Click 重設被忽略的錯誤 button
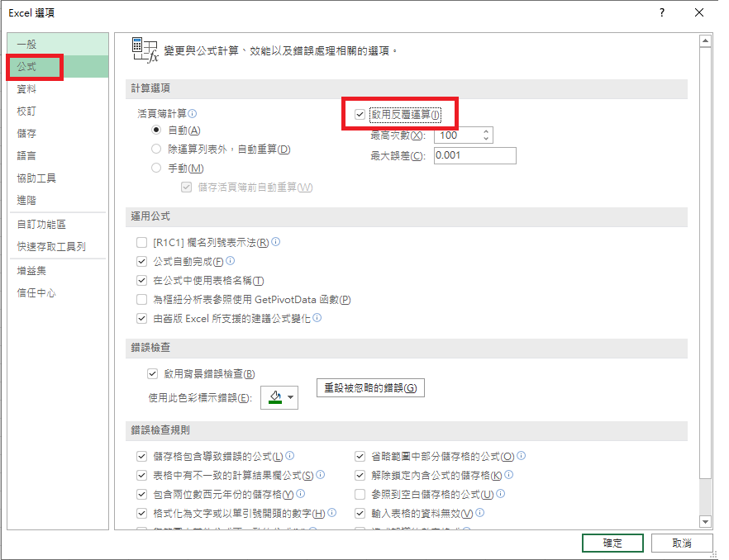 [370, 387]
